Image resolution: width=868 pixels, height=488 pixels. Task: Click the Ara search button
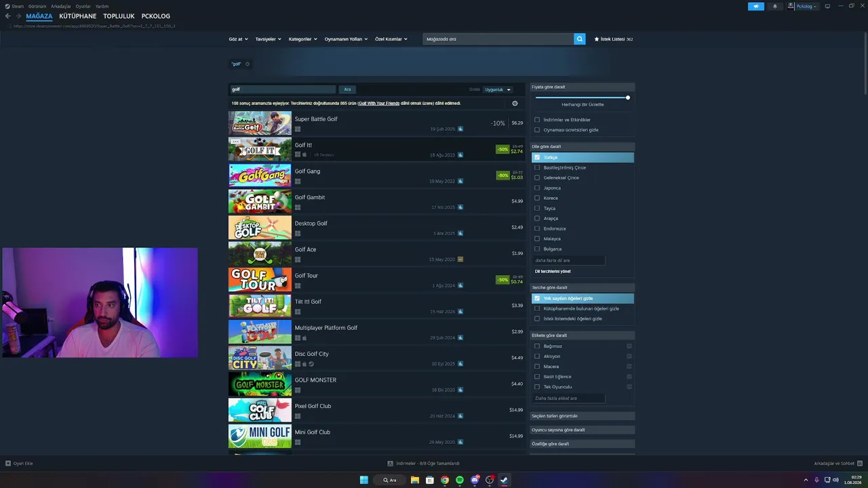tap(347, 89)
